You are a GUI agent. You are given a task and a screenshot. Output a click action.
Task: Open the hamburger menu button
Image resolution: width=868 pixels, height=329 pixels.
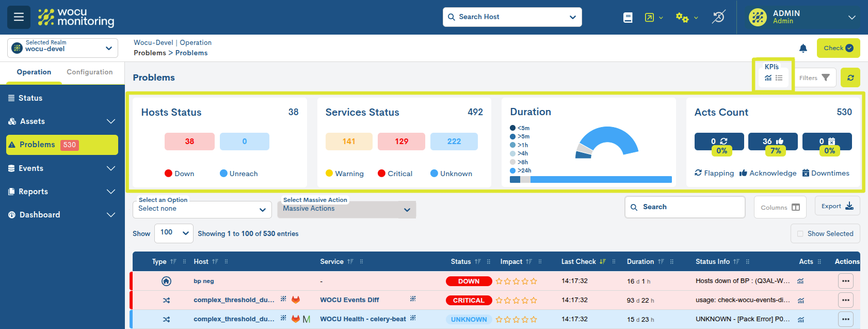click(19, 17)
